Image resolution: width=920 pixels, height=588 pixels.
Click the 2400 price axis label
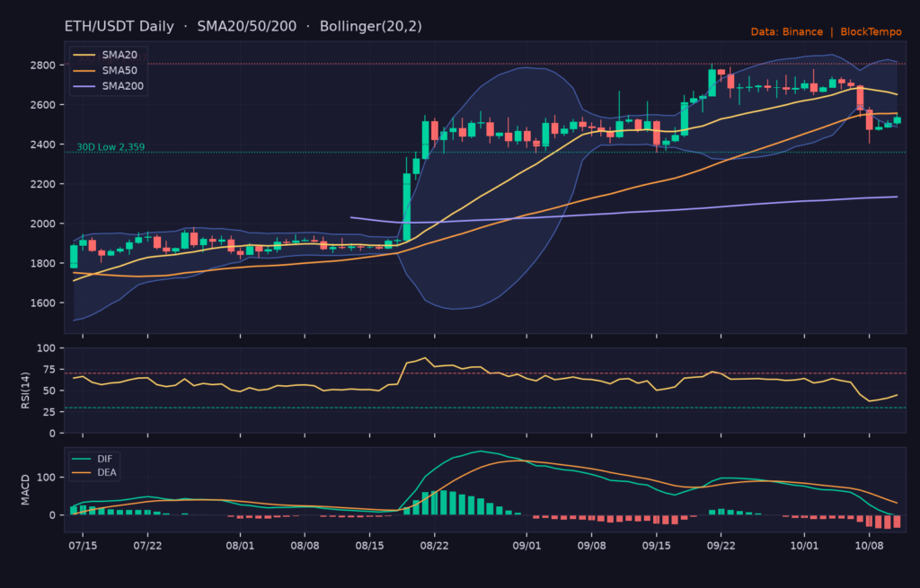43,145
